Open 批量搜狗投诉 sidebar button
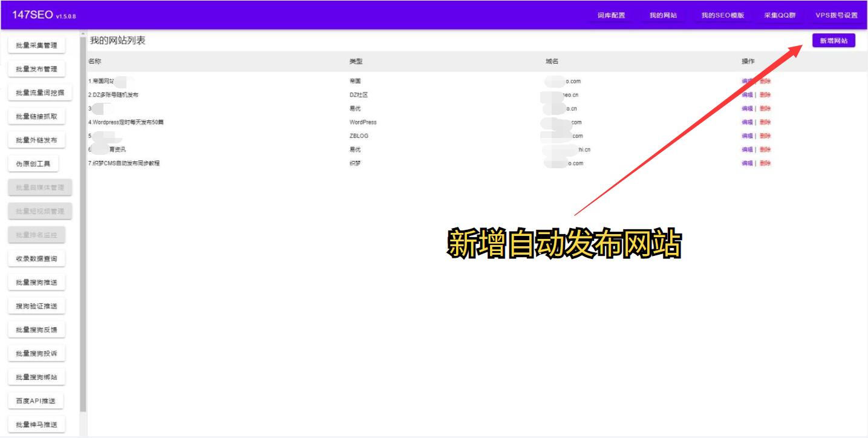Image resolution: width=868 pixels, height=438 pixels. (36, 353)
